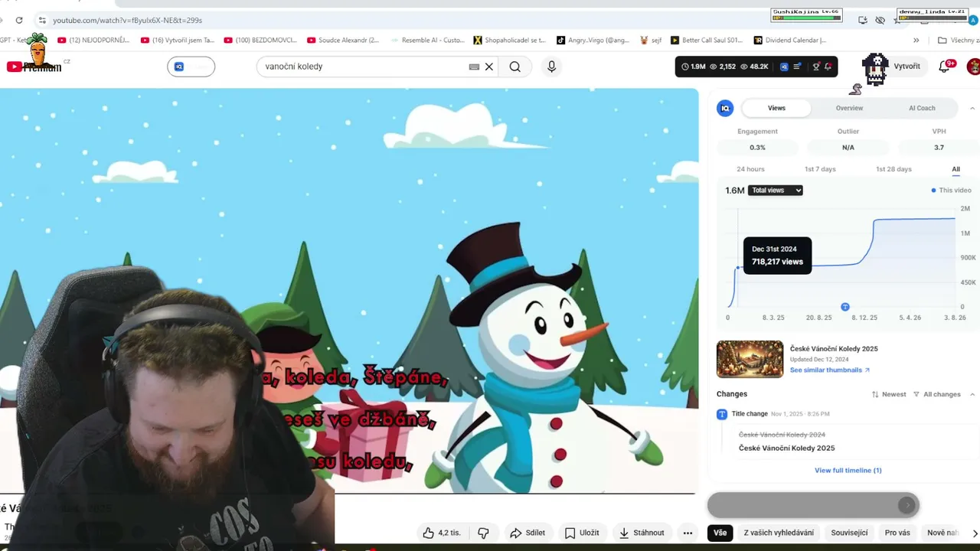The width and height of the screenshot is (980, 551).
Task: Show more bookmarks with the double chevron
Action: point(916,40)
